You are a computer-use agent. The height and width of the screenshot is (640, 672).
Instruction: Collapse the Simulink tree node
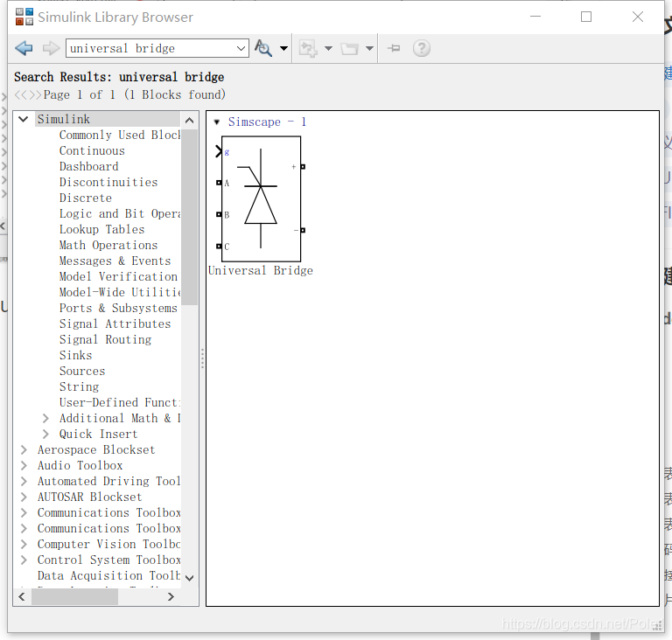(24, 119)
